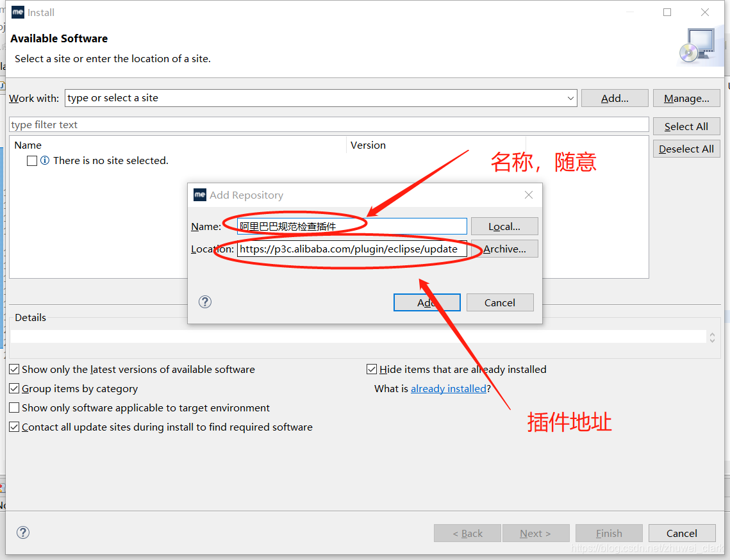This screenshot has height=560, width=730.
Task: Uncheck Hide items that are already installed
Action: point(372,369)
